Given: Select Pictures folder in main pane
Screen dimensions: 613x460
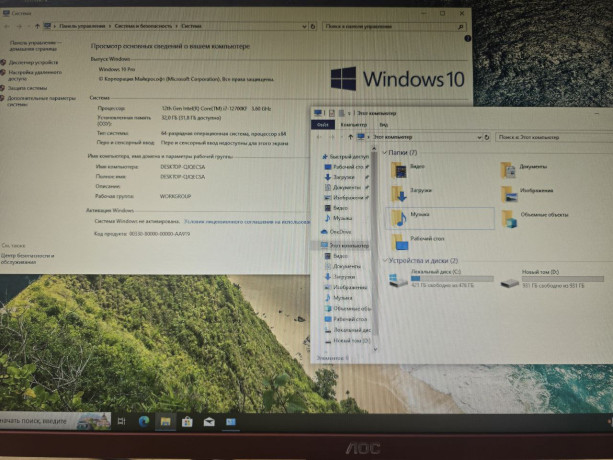Looking at the screenshot, I should pyautogui.click(x=527, y=195).
